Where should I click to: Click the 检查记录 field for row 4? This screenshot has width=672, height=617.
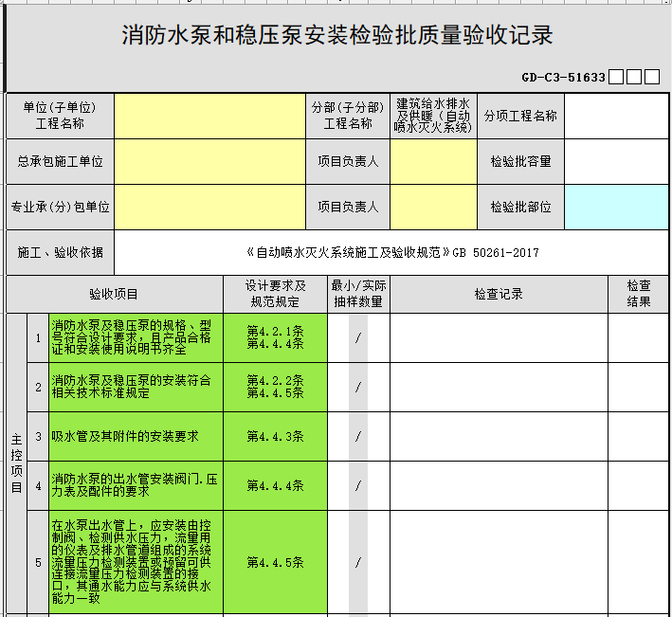tap(499, 485)
